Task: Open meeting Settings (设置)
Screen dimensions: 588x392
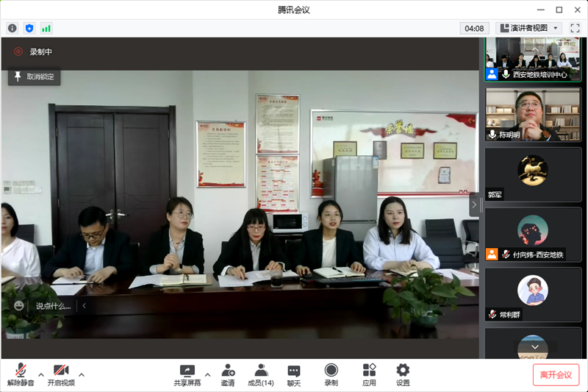Action: point(403,375)
